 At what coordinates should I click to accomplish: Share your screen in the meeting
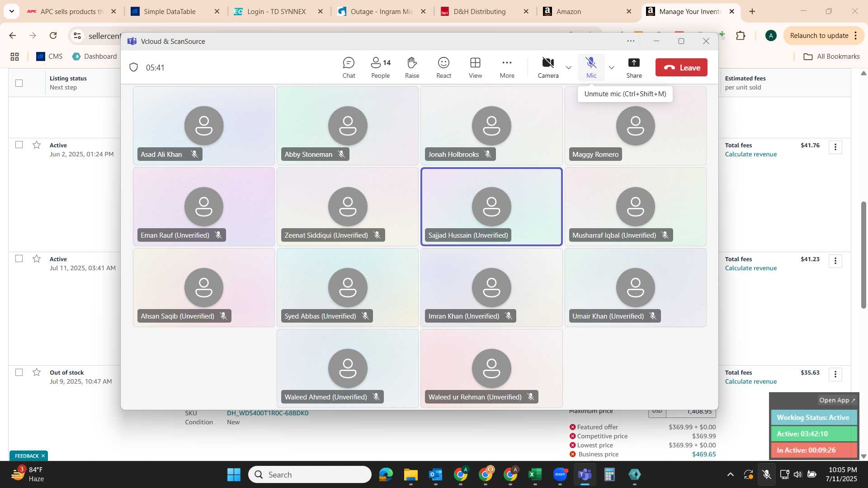click(x=634, y=68)
